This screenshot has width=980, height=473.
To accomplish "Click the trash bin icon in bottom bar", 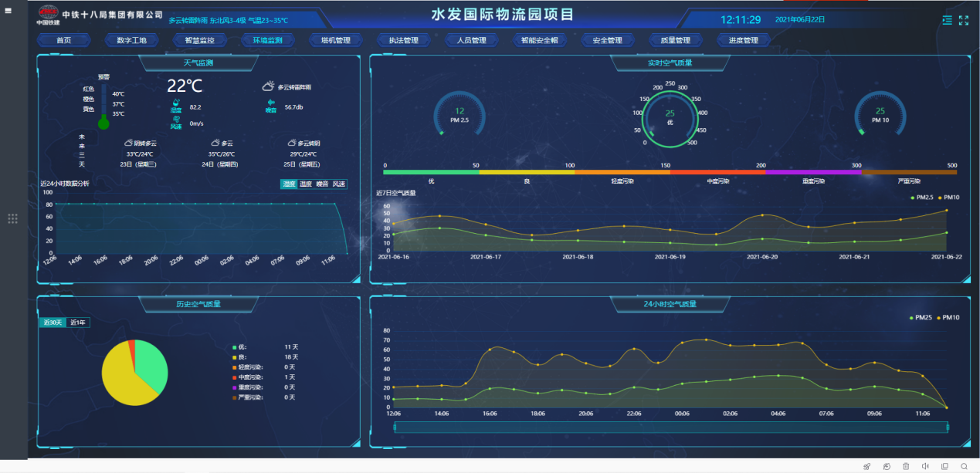I will pyautogui.click(x=905, y=466).
